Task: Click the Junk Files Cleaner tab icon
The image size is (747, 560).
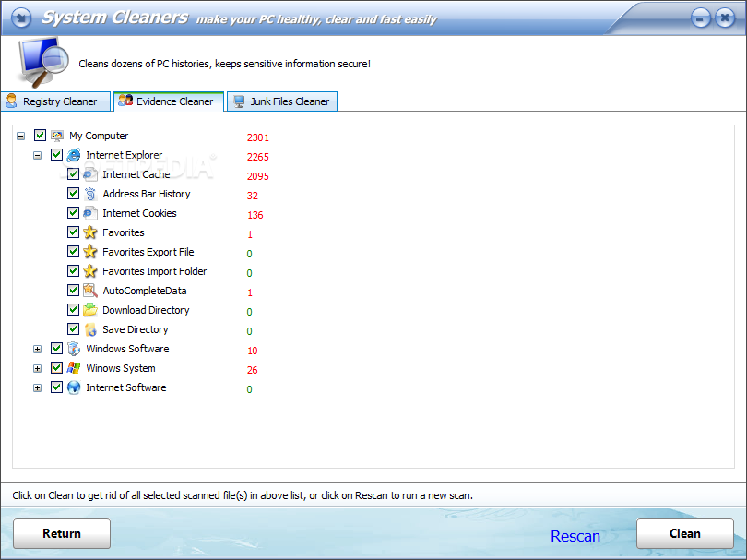Action: pyautogui.click(x=239, y=101)
